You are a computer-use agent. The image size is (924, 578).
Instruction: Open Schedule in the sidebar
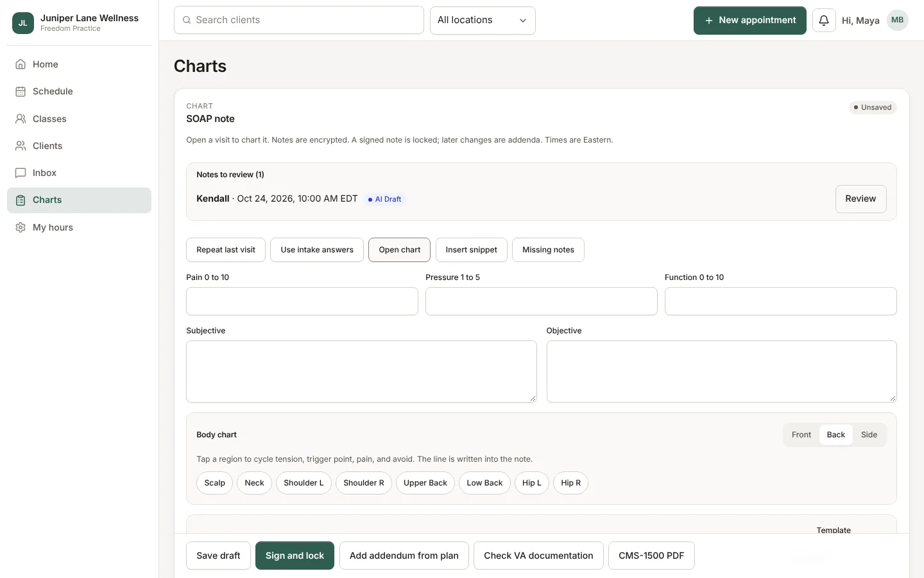click(79, 91)
